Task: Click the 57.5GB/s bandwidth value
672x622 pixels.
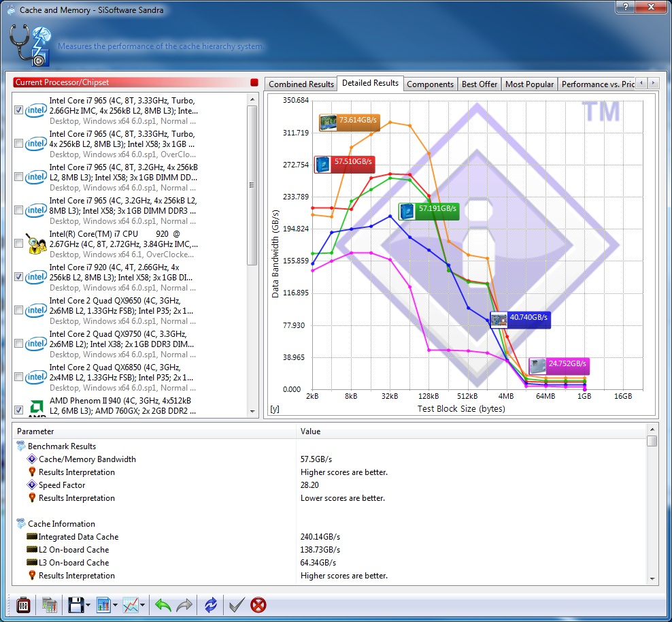Action: click(x=316, y=459)
